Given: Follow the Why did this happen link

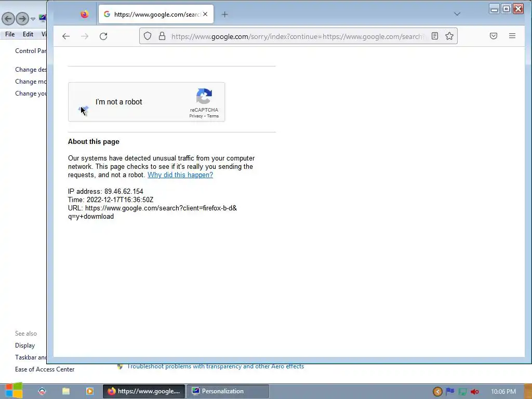Looking at the screenshot, I should click(180, 175).
